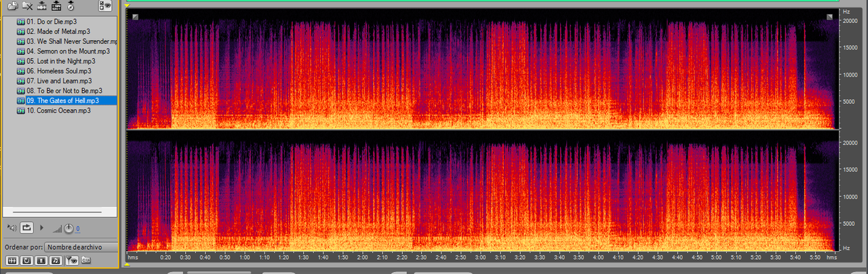The height and width of the screenshot is (274, 868).
Task: Click 10000 on upper channel frequency ruler
Action: [850, 75]
